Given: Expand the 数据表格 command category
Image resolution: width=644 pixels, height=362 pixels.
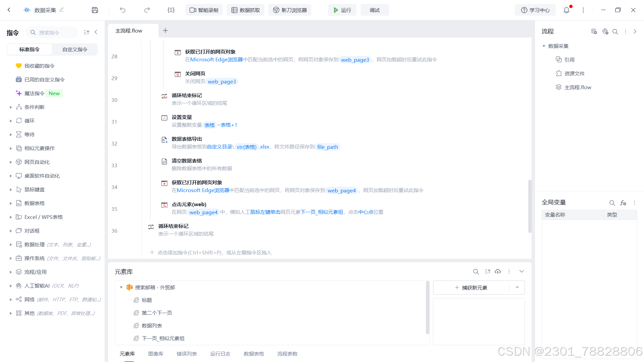Looking at the screenshot, I should 11,203.
